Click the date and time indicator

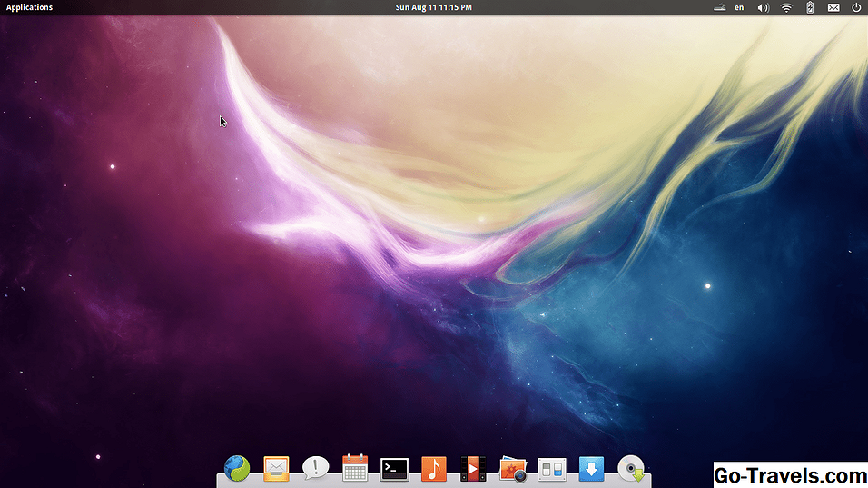[433, 7]
